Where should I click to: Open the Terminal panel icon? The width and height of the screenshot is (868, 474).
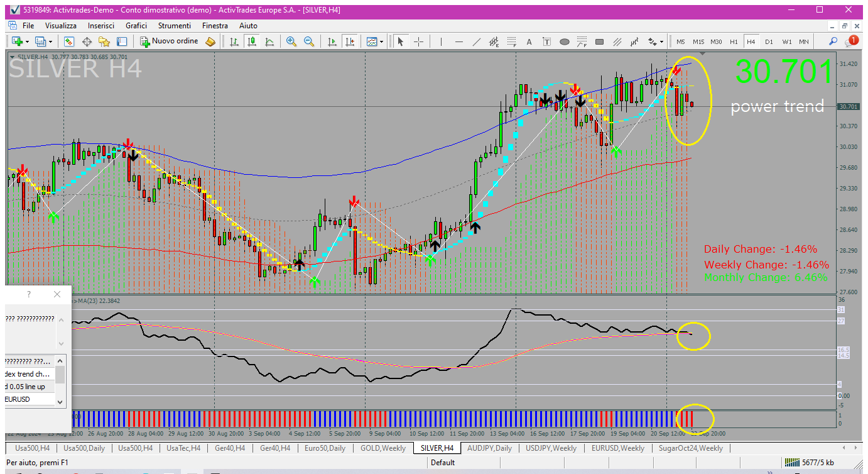(122, 41)
